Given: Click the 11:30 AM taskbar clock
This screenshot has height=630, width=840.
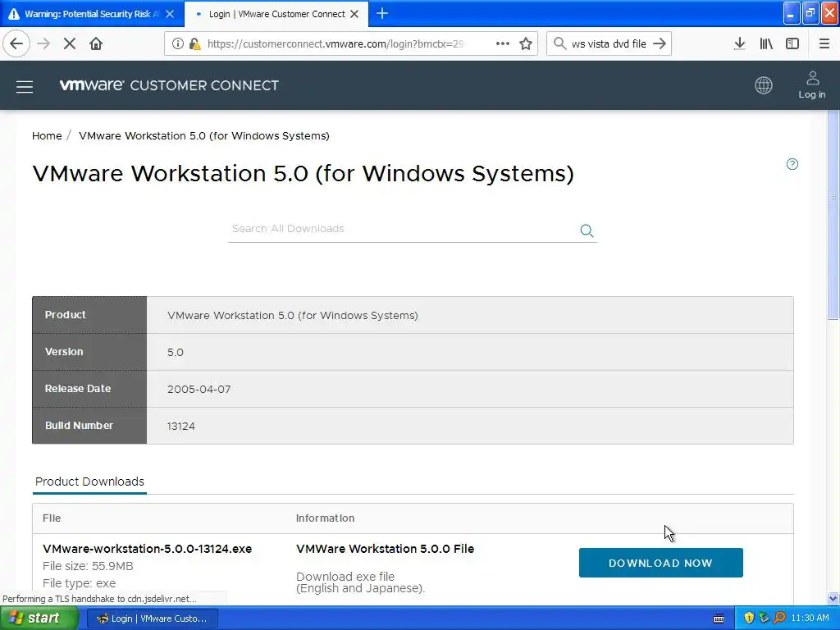Looking at the screenshot, I should 810,619.
